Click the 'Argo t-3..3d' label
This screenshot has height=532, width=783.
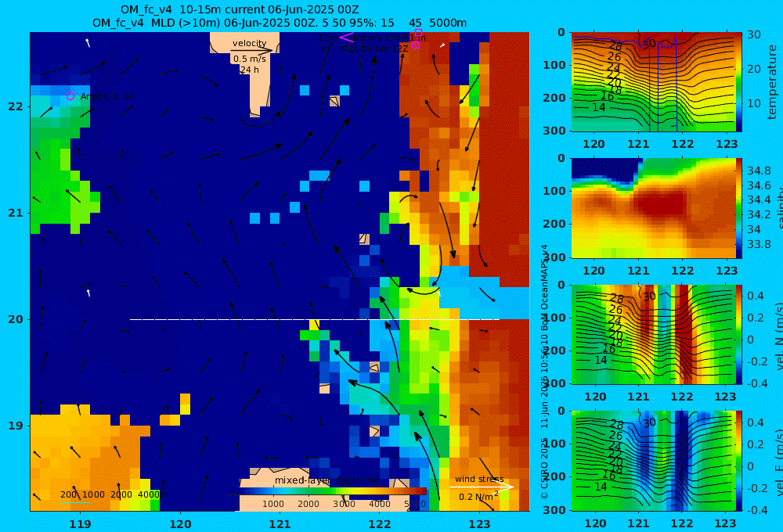pyautogui.click(x=107, y=96)
